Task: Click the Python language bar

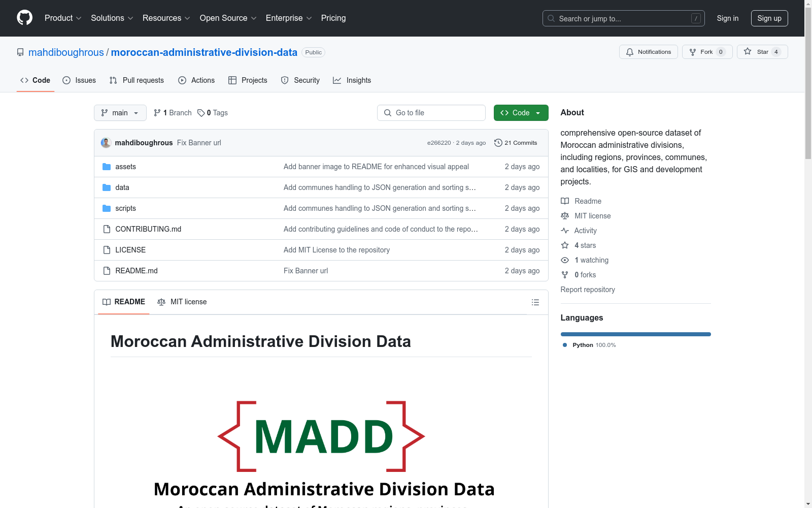Action: (x=636, y=334)
